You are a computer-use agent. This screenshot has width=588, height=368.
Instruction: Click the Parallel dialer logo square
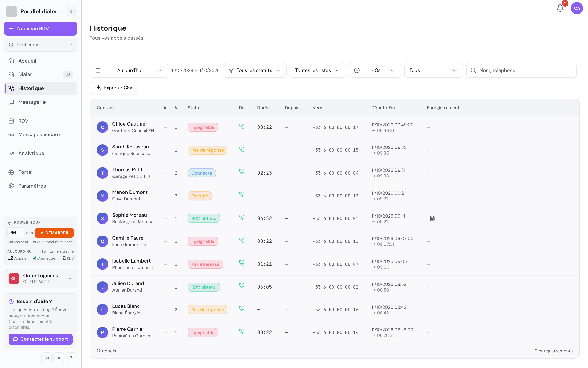tap(11, 11)
